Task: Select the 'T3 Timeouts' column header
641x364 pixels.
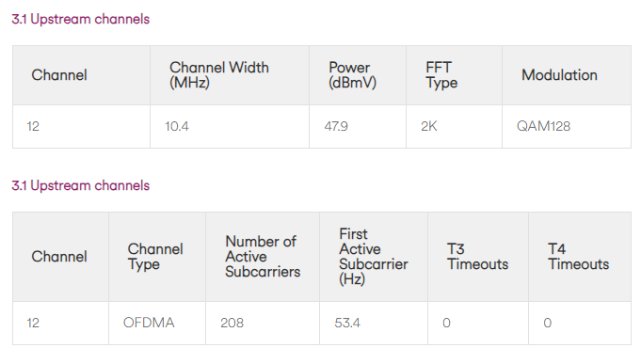Action: (477, 257)
